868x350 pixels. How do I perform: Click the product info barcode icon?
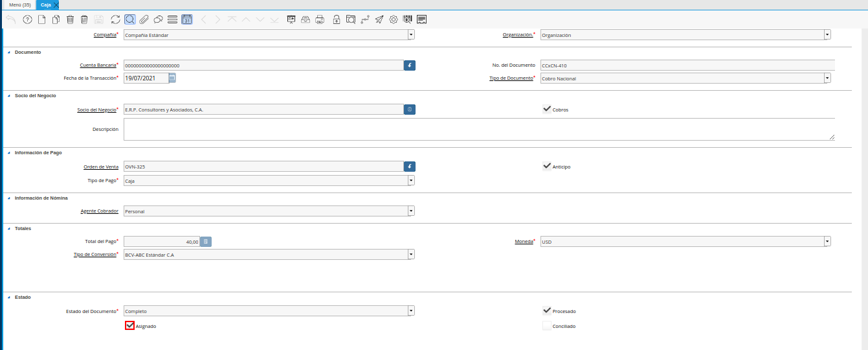coord(408,19)
